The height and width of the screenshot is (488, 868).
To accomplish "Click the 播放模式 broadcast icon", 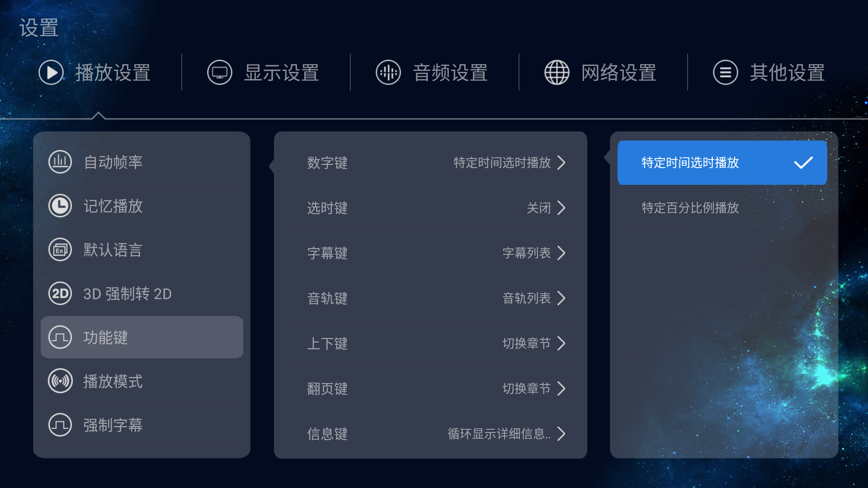I will pyautogui.click(x=60, y=381).
